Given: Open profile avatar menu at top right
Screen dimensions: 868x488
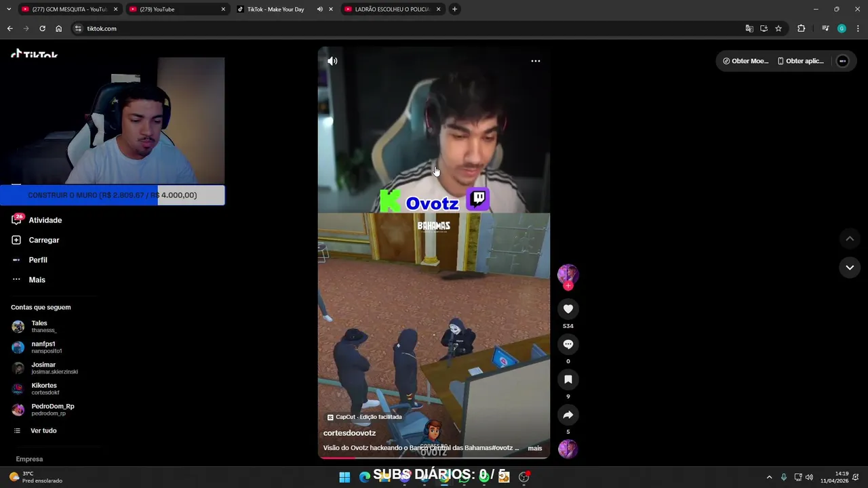Looking at the screenshot, I should (x=842, y=61).
